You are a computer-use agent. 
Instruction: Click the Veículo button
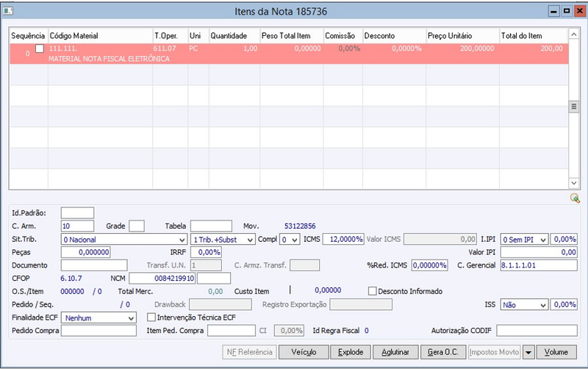coord(304,352)
